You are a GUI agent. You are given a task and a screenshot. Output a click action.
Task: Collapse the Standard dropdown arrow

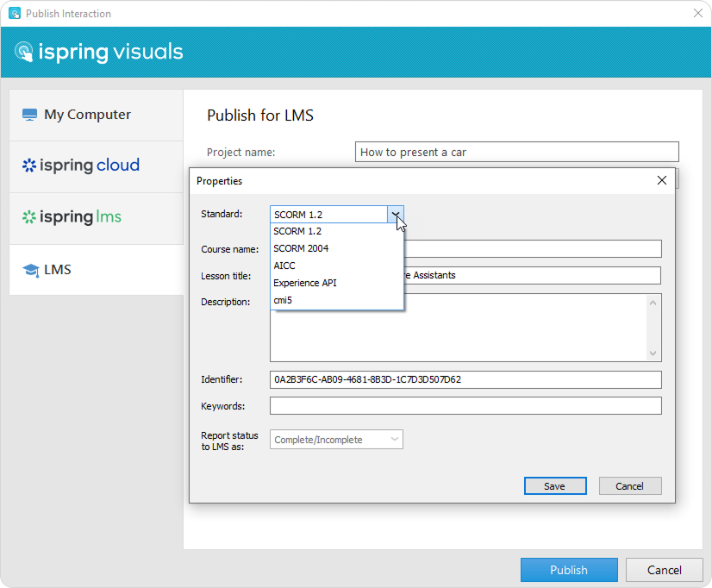(395, 214)
